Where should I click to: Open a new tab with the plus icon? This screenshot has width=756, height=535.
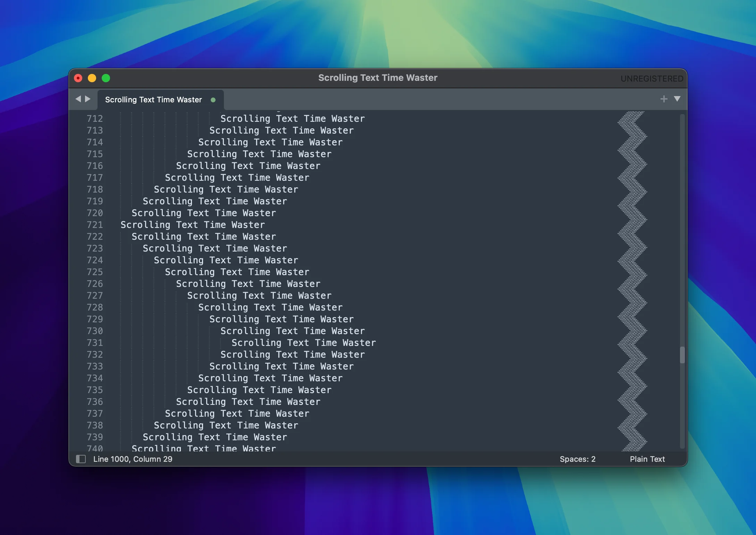coord(664,99)
